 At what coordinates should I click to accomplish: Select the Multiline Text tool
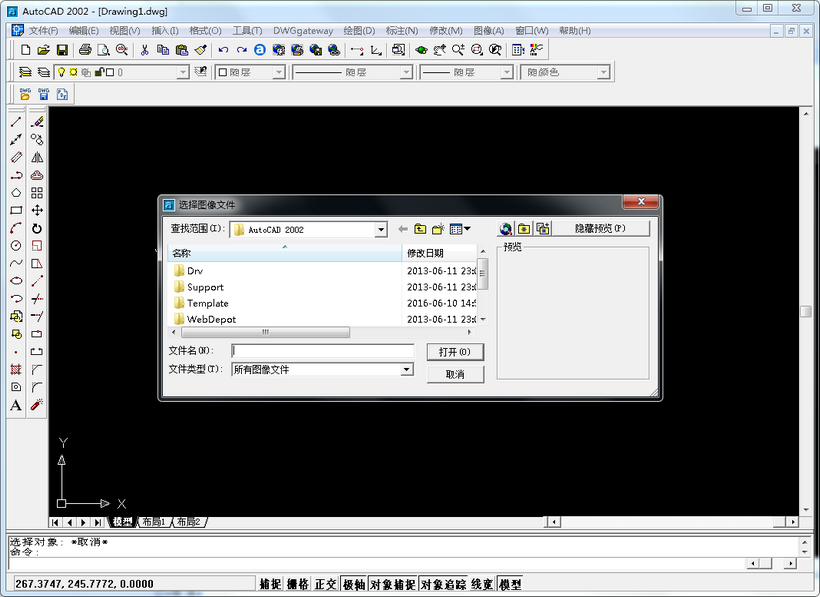point(16,405)
